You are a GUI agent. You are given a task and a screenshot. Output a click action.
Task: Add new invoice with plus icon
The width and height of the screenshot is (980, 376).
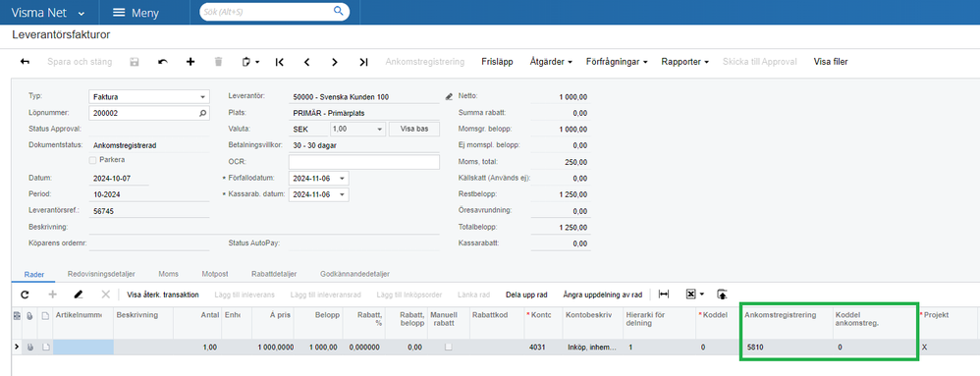[191, 62]
